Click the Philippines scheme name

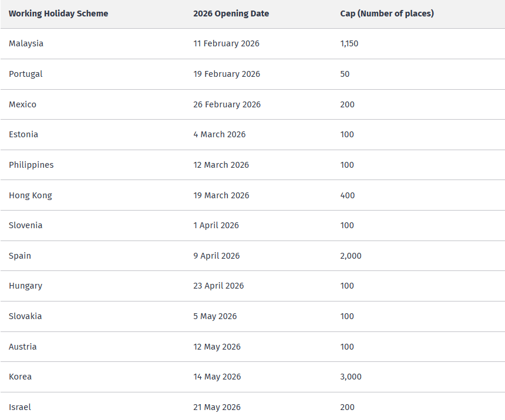(x=31, y=165)
